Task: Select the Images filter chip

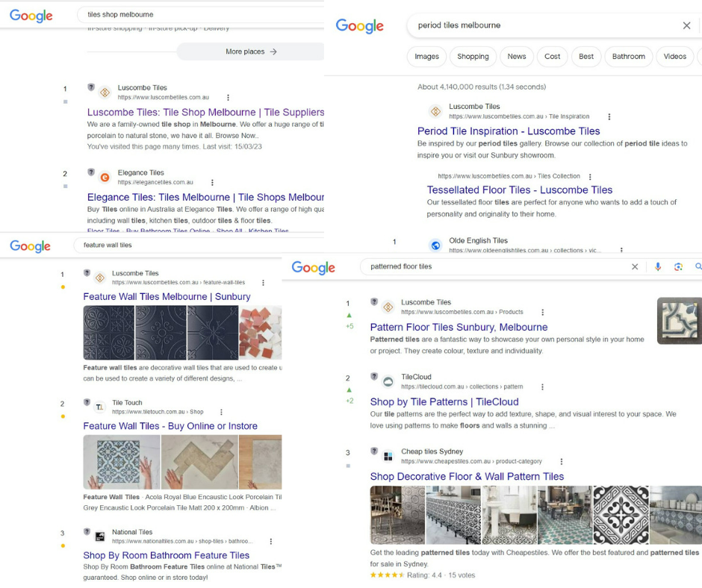Action: 426,57
